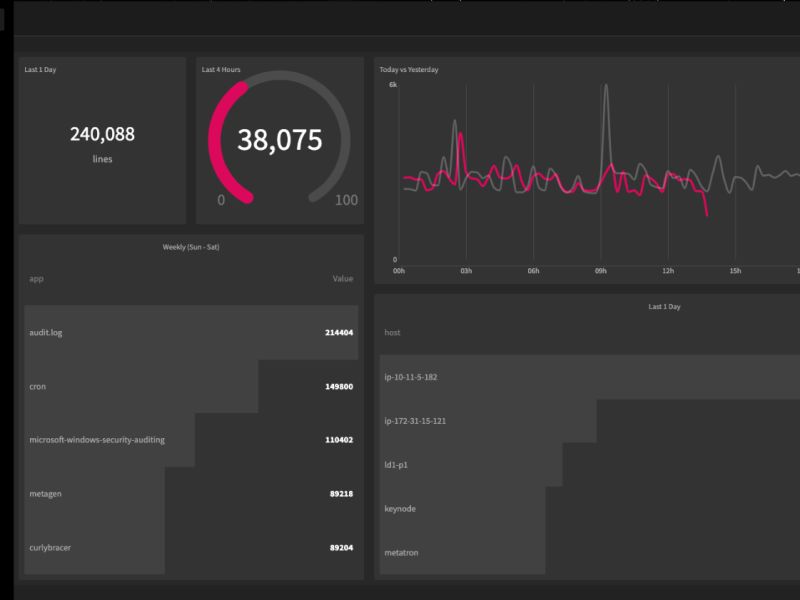Select the 38,075 gauge value

[x=280, y=140]
